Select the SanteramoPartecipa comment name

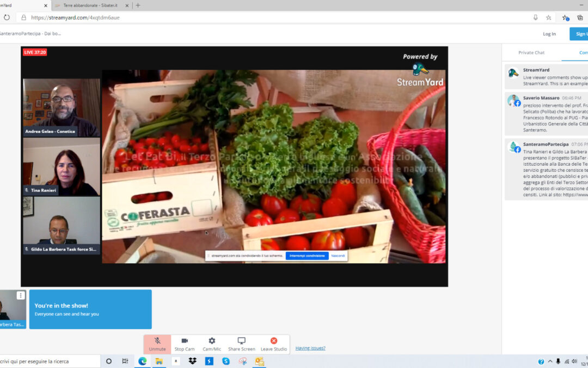click(x=546, y=144)
